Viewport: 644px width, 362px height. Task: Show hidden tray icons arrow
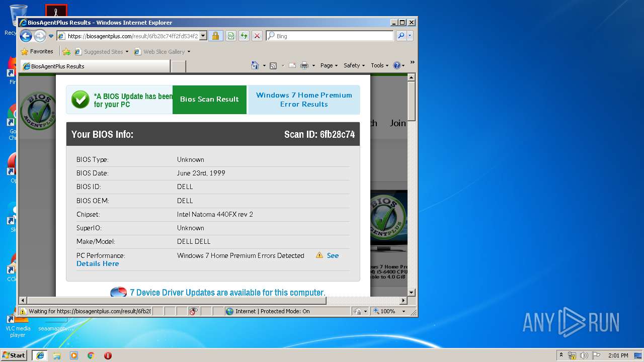pos(561,355)
